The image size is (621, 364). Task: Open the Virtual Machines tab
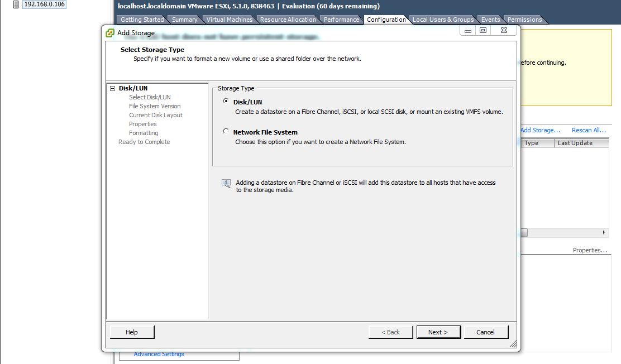230,20
